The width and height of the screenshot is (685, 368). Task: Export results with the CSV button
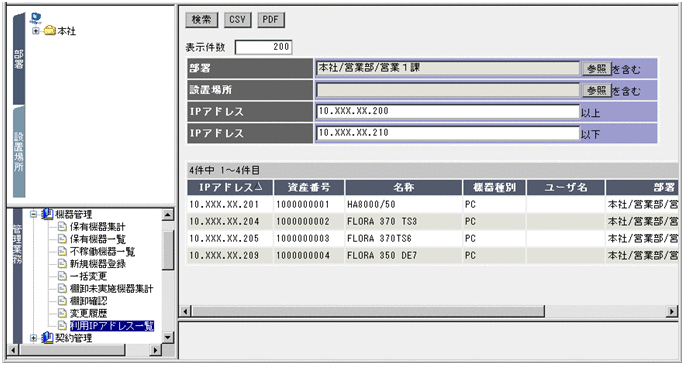pyautogui.click(x=237, y=20)
